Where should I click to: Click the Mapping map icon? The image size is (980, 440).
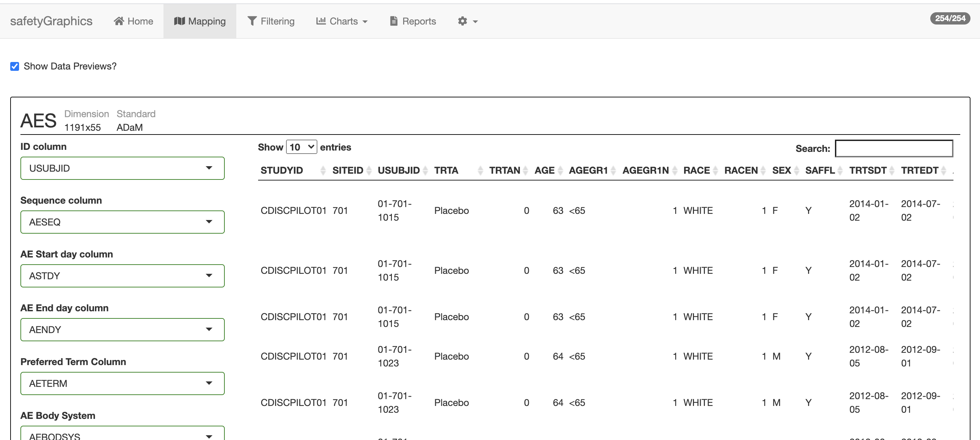click(x=179, y=21)
